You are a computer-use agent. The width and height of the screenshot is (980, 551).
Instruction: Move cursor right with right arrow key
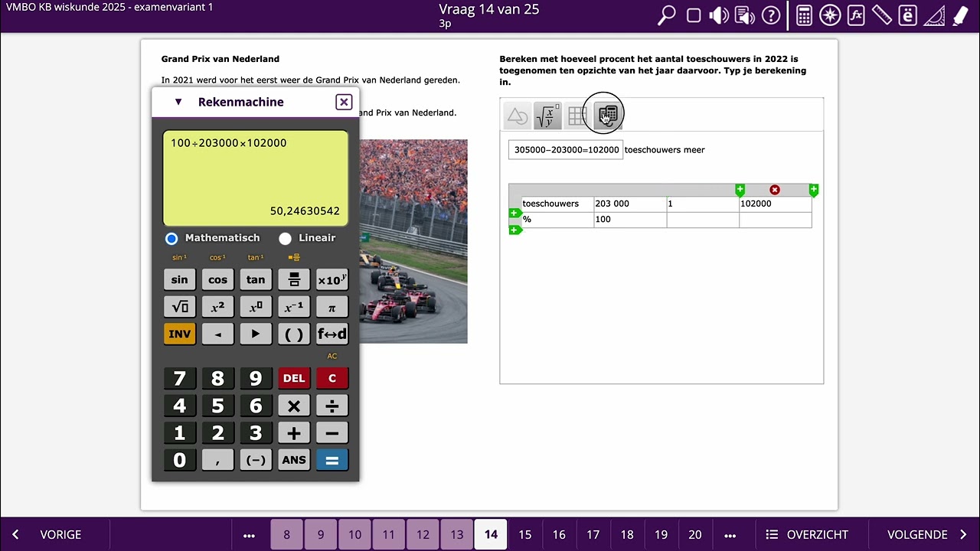click(x=256, y=334)
